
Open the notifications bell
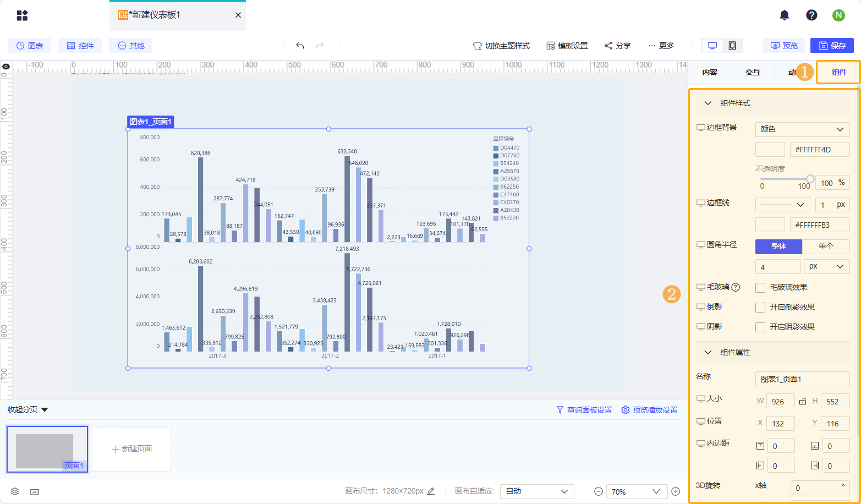click(x=785, y=15)
